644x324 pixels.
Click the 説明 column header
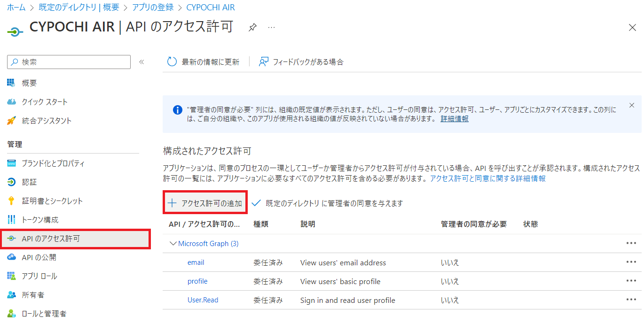point(308,224)
